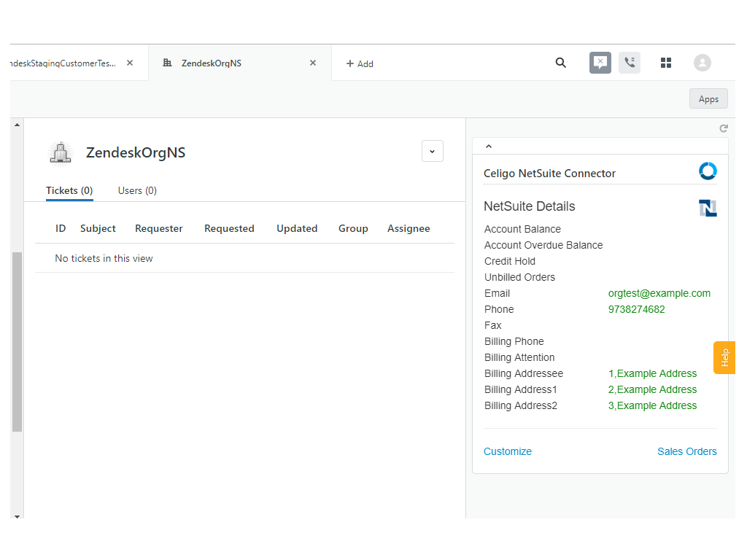
Task: Open the search magnifier icon
Action: click(560, 63)
